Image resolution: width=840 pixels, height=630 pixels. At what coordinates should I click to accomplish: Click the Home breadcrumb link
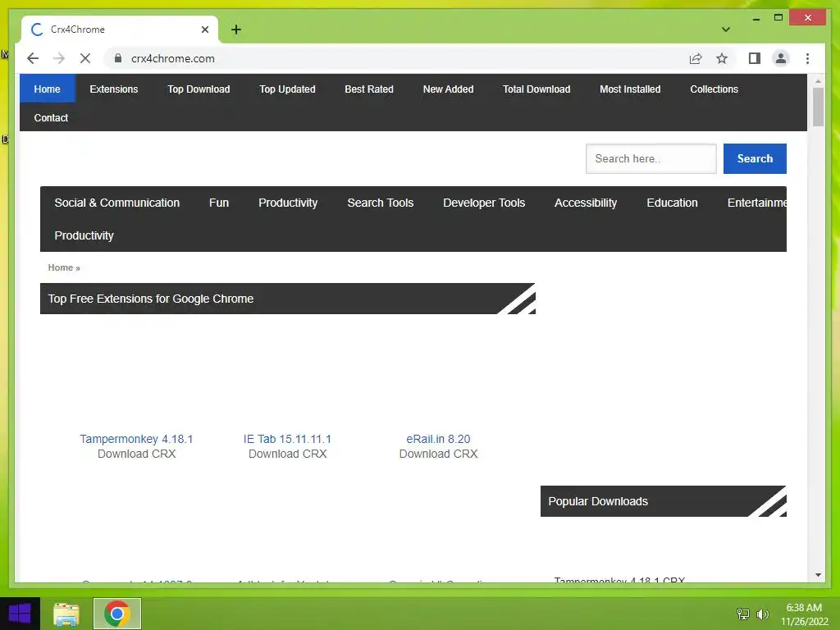[61, 267]
